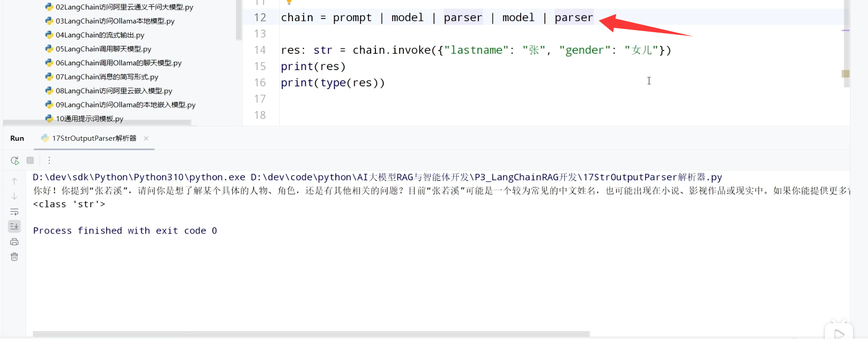This screenshot has height=339, width=868.
Task: Click the horizontal scrollbar of the console
Action: pyautogui.click(x=311, y=334)
